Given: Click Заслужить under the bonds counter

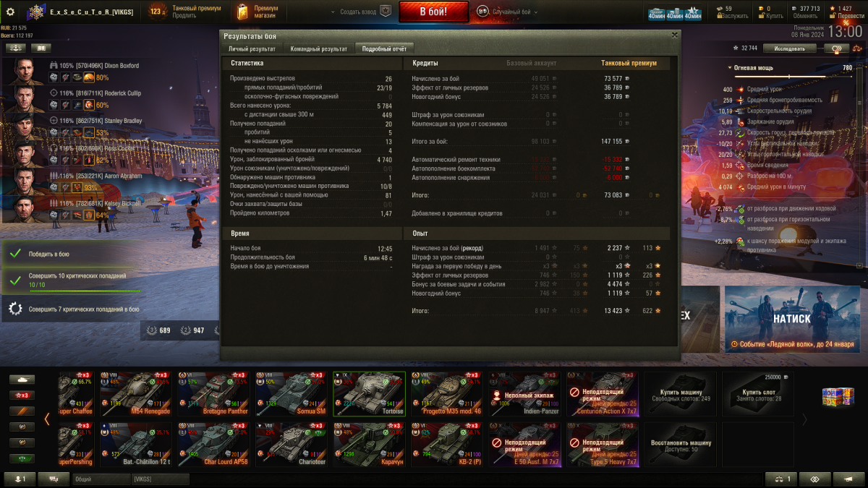Looking at the screenshot, I should coord(736,16).
